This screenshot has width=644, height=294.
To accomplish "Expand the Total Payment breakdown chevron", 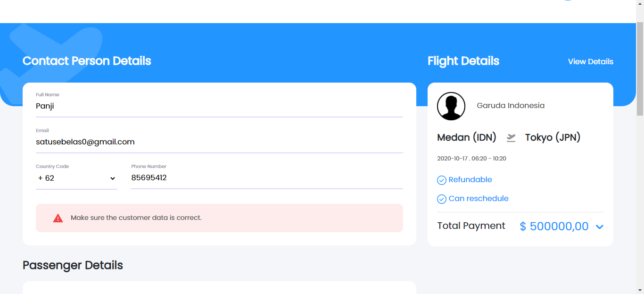I will tap(599, 227).
